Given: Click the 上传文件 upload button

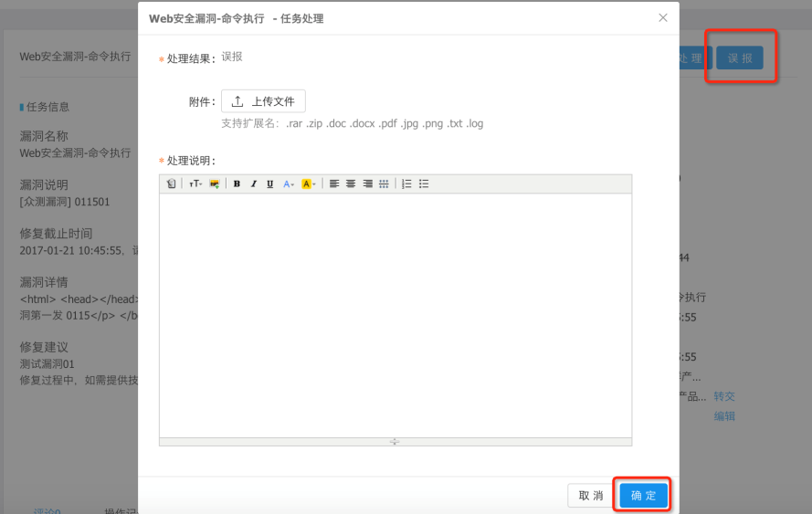Looking at the screenshot, I should 263,101.
